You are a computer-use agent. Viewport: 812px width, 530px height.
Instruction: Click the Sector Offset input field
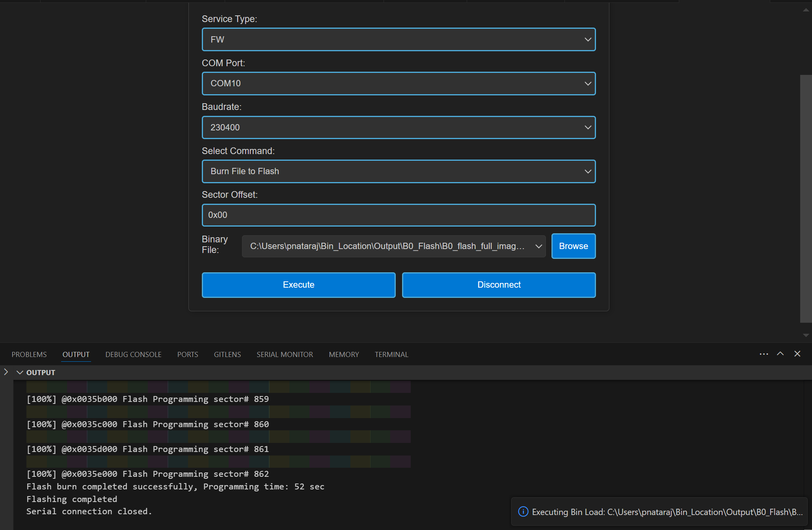coord(399,215)
